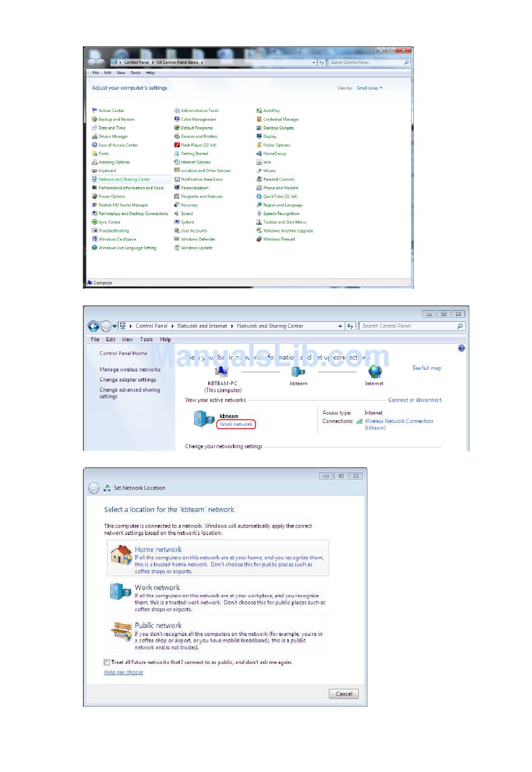Open Windows Firewall control panel item
The width and height of the screenshot is (532, 772).
coord(279,239)
